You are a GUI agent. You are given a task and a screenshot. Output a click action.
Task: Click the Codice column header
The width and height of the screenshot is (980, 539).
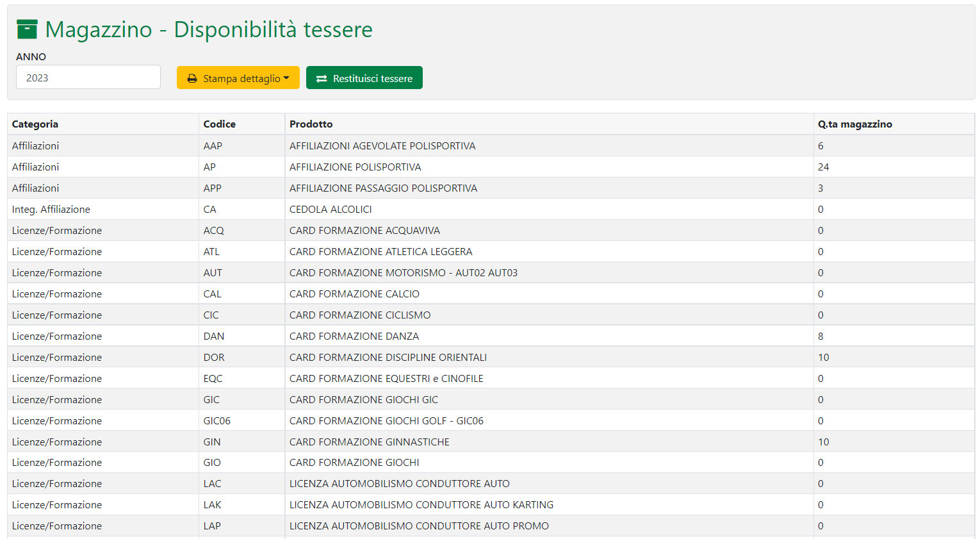[220, 124]
